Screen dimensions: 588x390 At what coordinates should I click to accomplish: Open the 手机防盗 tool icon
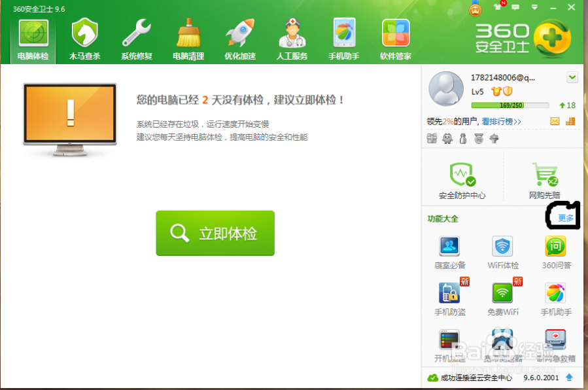click(x=450, y=298)
